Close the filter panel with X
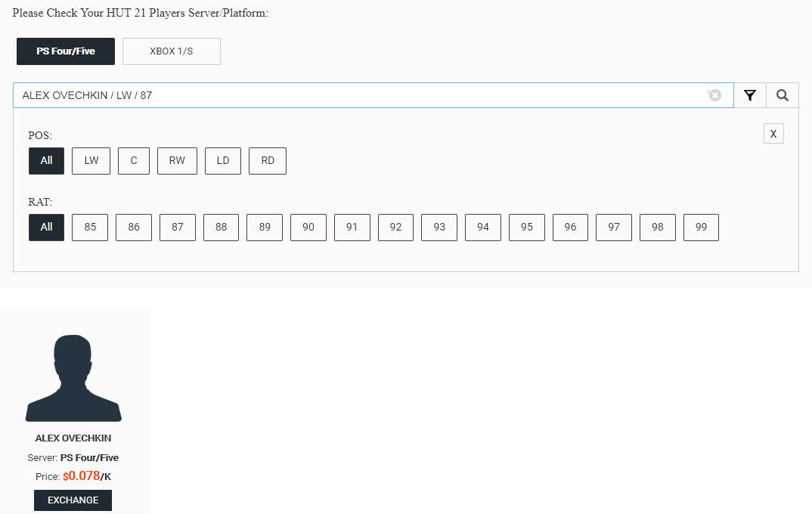This screenshot has height=514, width=812. [773, 134]
